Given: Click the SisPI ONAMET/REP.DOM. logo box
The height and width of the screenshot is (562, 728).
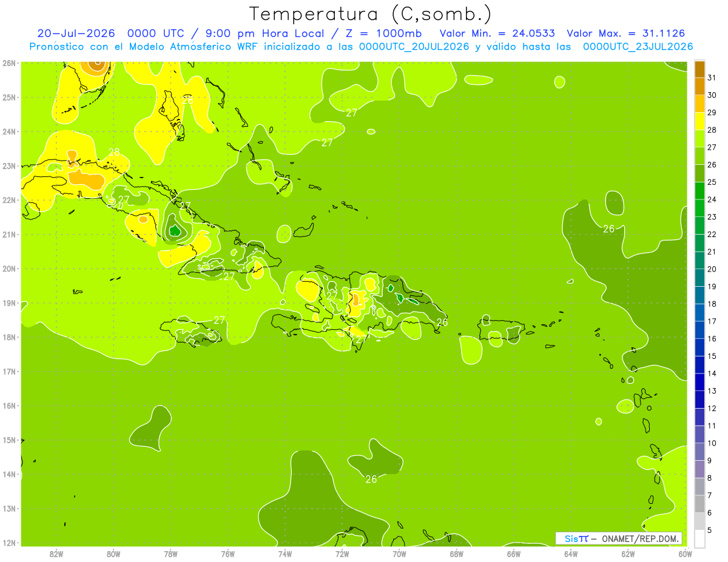Looking at the screenshot, I should click(619, 538).
